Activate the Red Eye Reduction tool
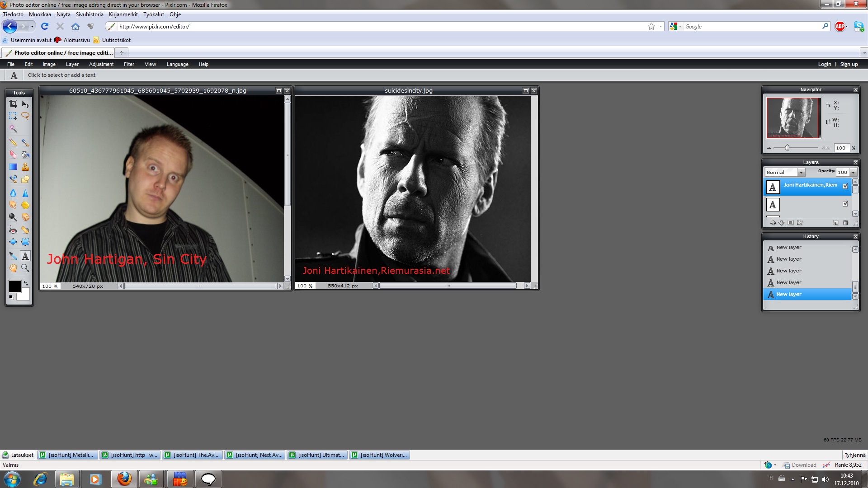Viewport: 868px width, 488px height. pyautogui.click(x=13, y=230)
